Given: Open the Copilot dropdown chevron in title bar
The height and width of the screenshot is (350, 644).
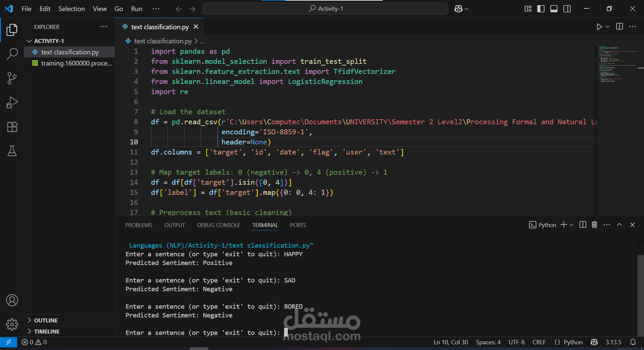Looking at the screenshot, I should pos(467,9).
